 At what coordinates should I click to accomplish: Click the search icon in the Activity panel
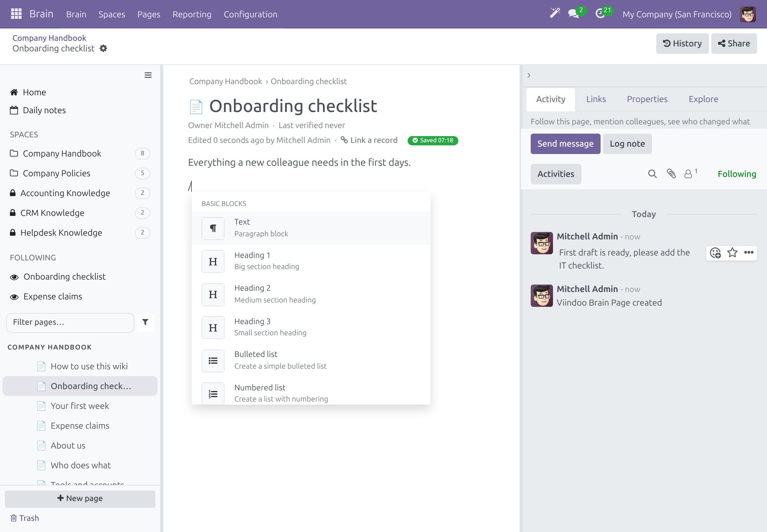[x=652, y=174]
